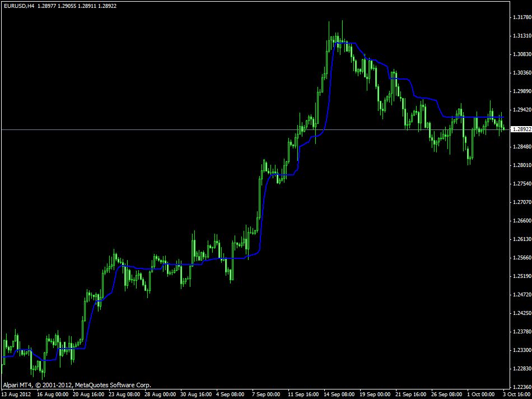532x399 pixels.
Task: Pick the 1.25660 price scale value
Action: pos(521,258)
